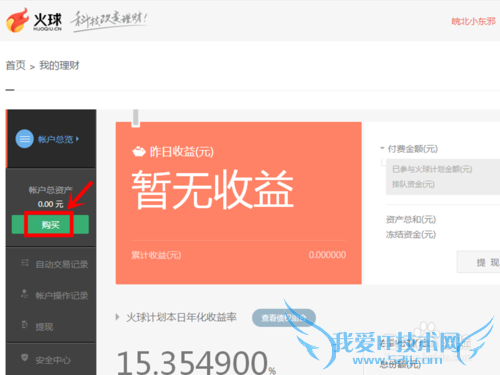
Task: Open the 帐户总览 round menu icon
Action: [25, 139]
